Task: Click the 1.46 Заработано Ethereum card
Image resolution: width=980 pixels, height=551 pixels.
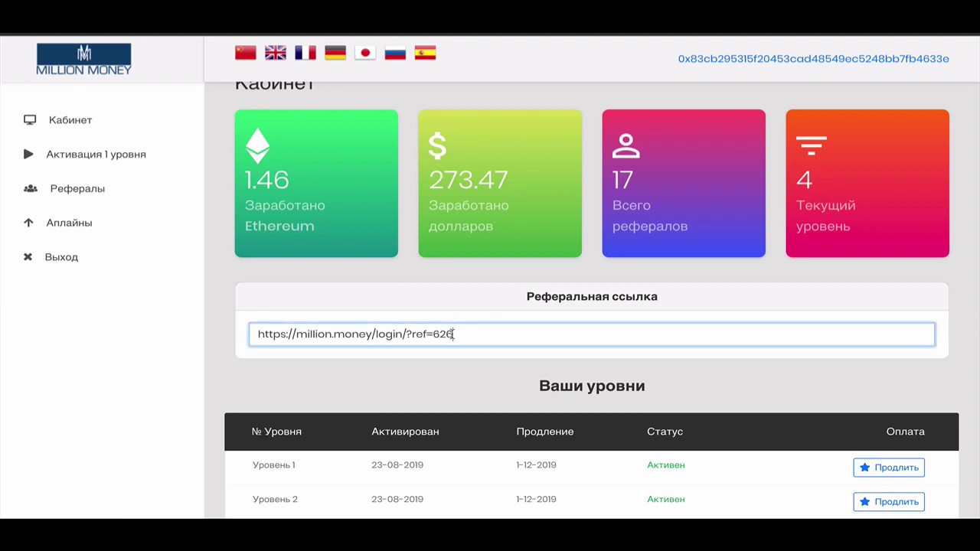Action: tap(316, 184)
